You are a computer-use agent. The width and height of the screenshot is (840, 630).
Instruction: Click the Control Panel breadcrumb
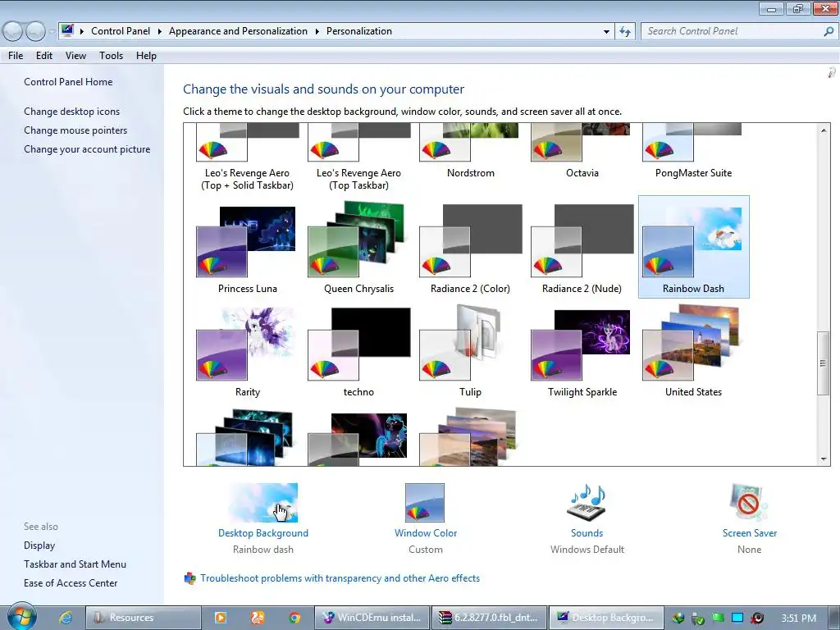point(121,31)
